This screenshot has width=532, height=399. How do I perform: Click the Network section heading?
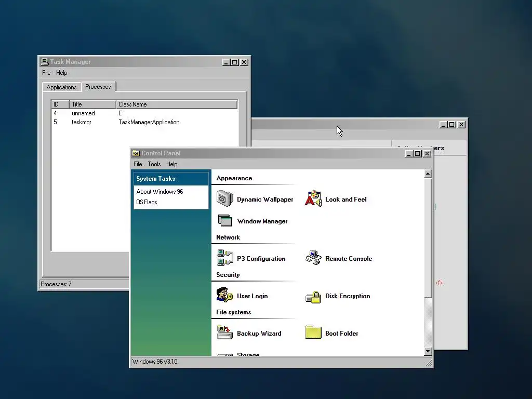click(x=228, y=237)
